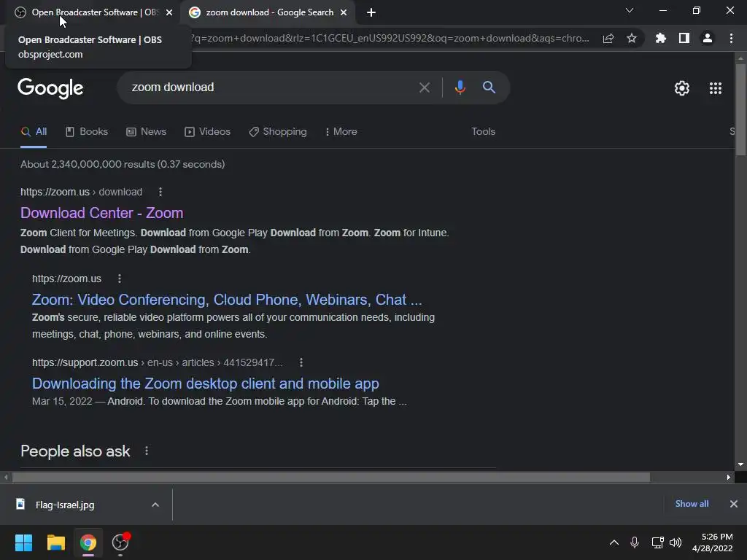
Task: Open options for the zoom.us download result
Action: pyautogui.click(x=160, y=192)
